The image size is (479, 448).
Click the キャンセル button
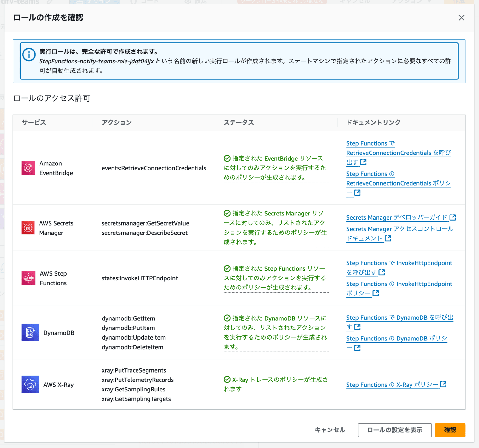pos(330,430)
